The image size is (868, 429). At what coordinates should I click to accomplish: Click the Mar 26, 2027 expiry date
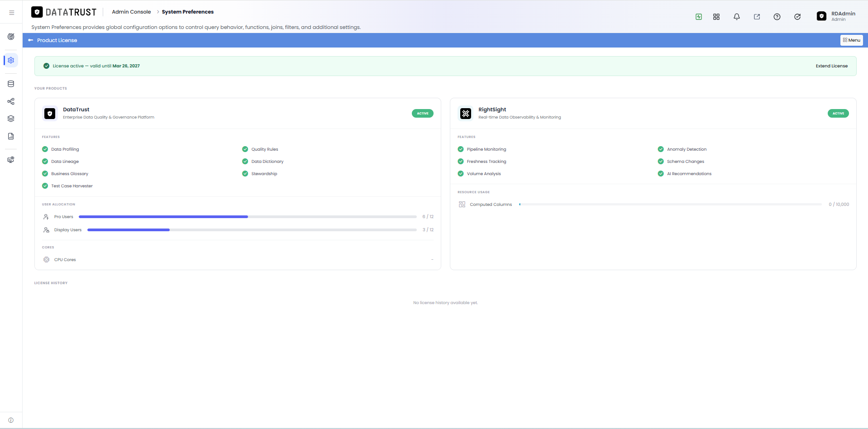tap(126, 66)
